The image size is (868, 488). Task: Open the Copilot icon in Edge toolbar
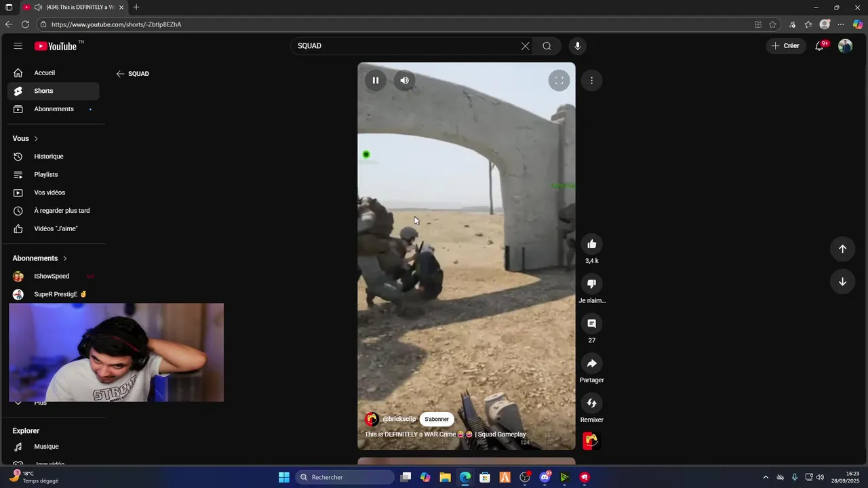[x=858, y=24]
